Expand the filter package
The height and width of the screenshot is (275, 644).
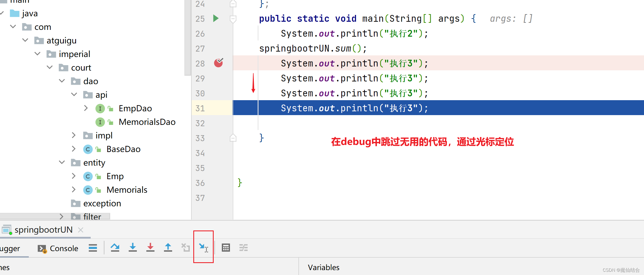click(x=61, y=216)
